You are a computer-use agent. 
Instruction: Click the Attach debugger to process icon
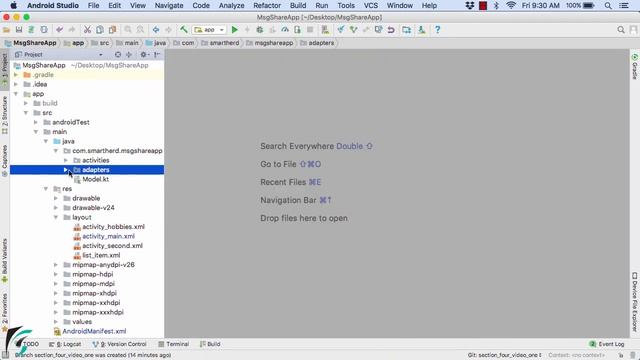coord(297,30)
